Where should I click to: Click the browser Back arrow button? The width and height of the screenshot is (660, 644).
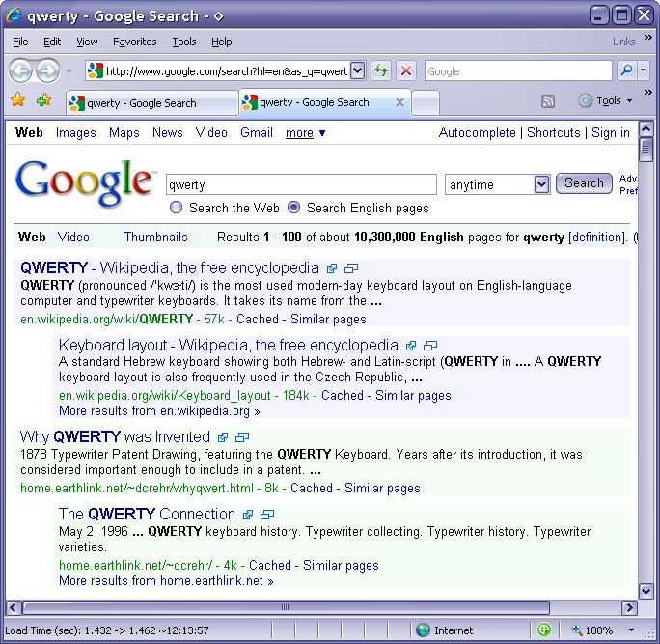(x=21, y=70)
